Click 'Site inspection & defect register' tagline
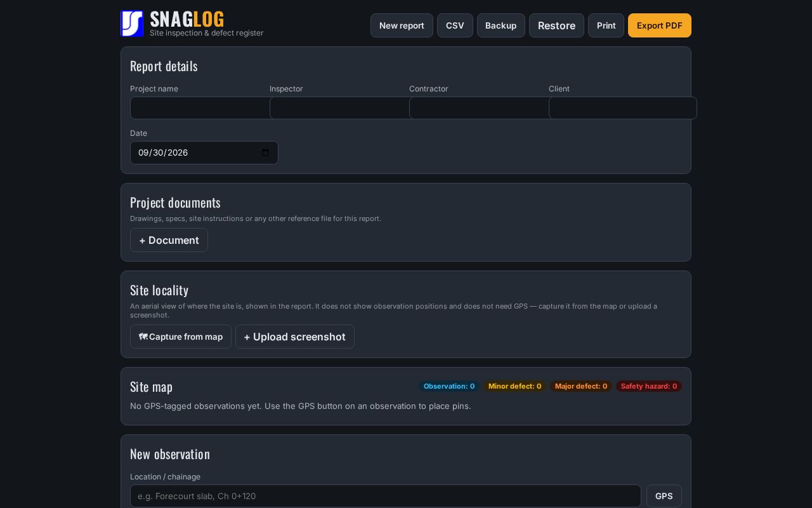The height and width of the screenshot is (508, 812). coord(207,33)
